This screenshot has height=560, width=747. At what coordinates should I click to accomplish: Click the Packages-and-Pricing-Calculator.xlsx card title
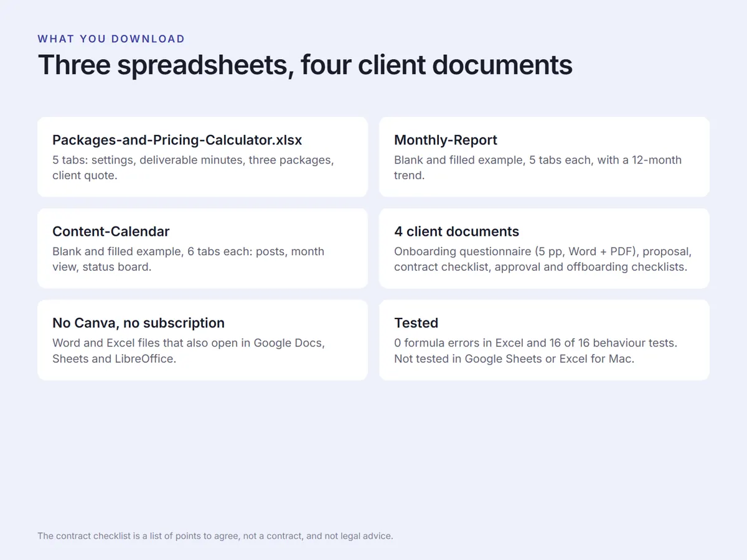177,140
